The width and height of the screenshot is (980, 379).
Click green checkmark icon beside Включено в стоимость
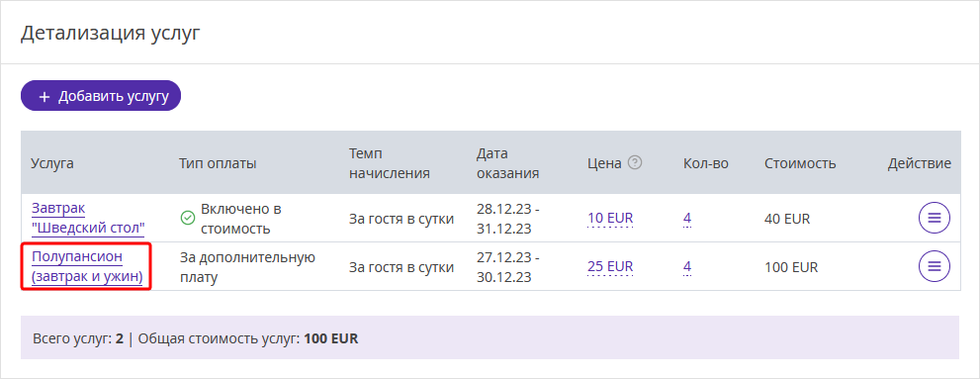click(187, 219)
